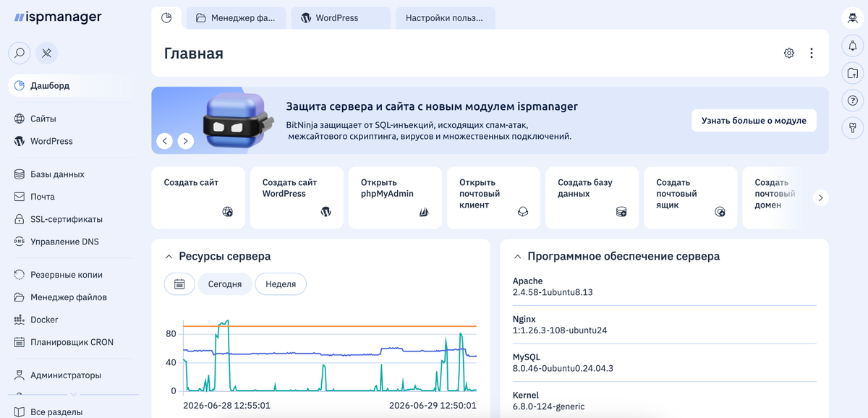The image size is (868, 418).
Task: Click the Создать сайт card
Action: tap(197, 198)
